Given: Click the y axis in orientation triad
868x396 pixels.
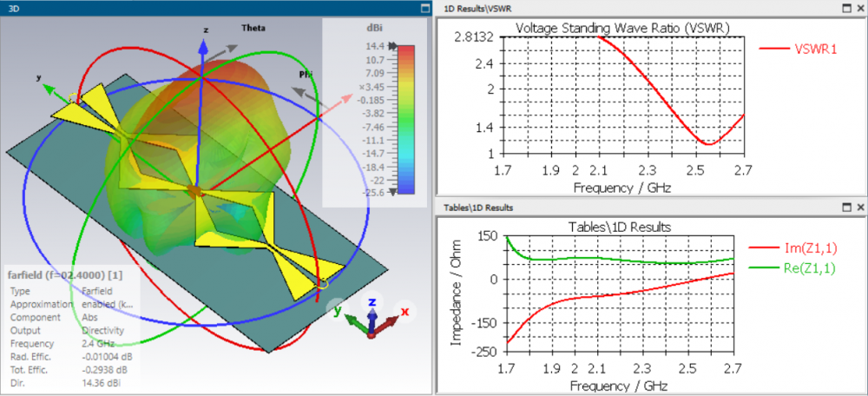Looking at the screenshot, I should point(339,313).
